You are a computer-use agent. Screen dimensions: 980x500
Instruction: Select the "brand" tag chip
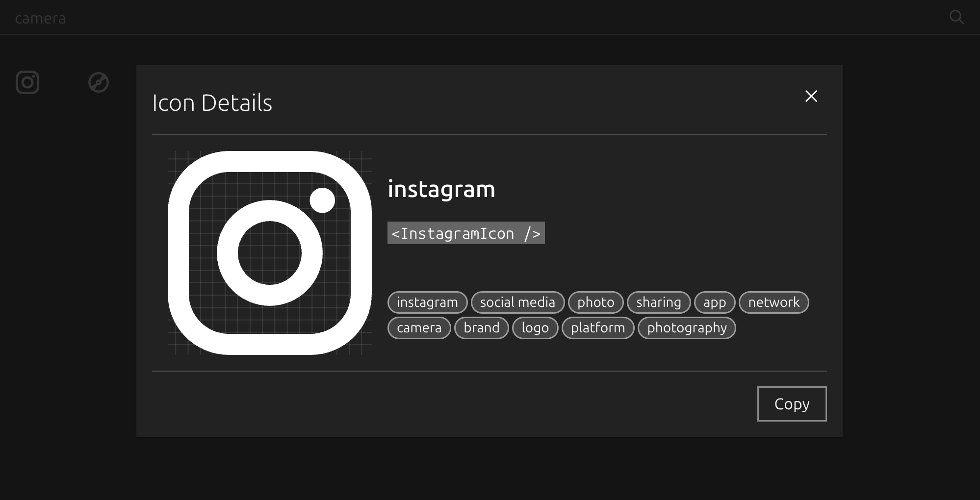481,328
